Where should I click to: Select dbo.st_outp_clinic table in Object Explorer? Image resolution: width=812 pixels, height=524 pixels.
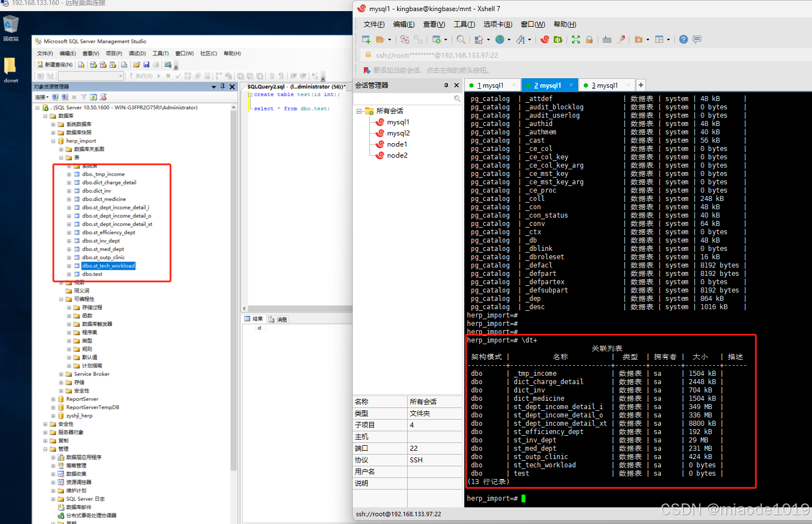pos(103,258)
